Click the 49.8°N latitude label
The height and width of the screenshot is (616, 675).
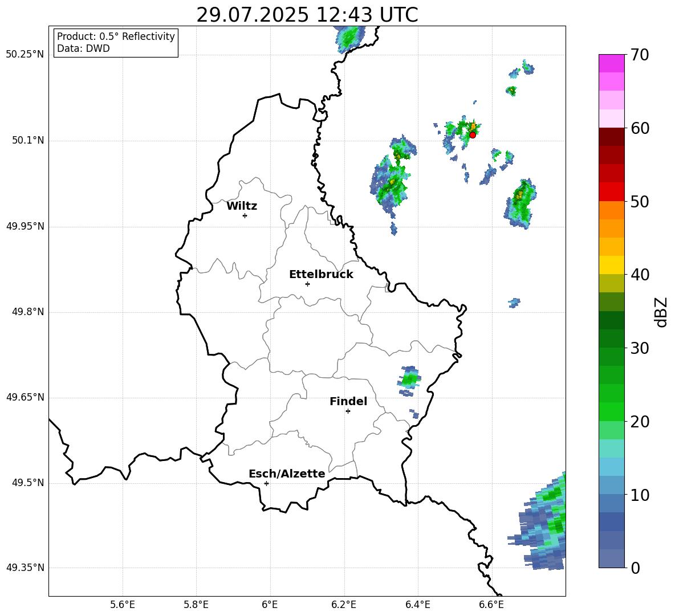click(x=29, y=312)
